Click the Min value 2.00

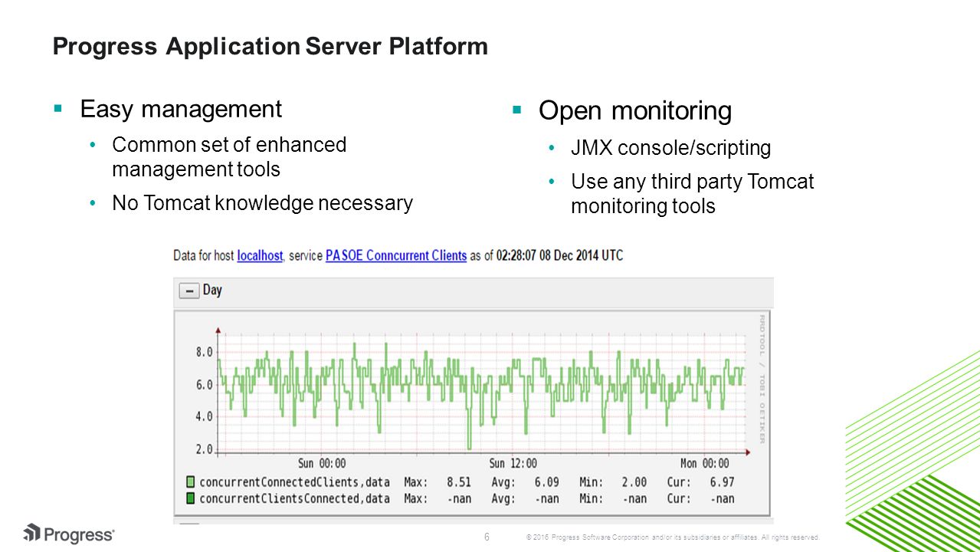coord(634,482)
